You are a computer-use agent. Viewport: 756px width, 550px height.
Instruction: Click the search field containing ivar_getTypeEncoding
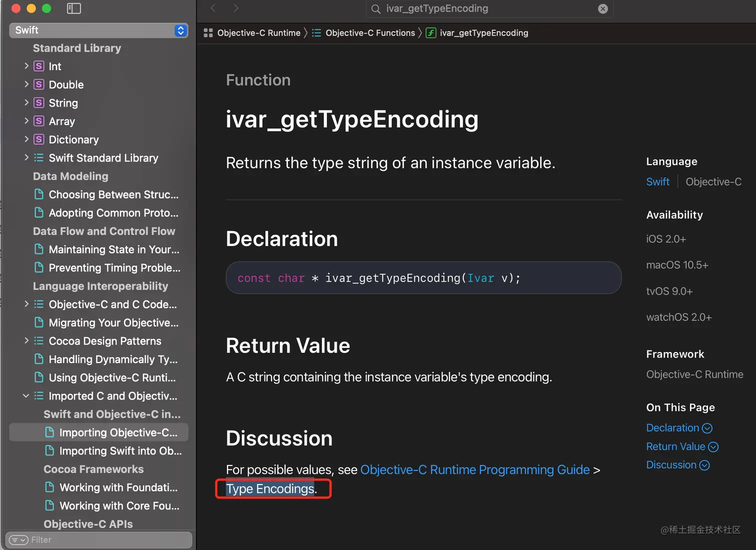(489, 8)
